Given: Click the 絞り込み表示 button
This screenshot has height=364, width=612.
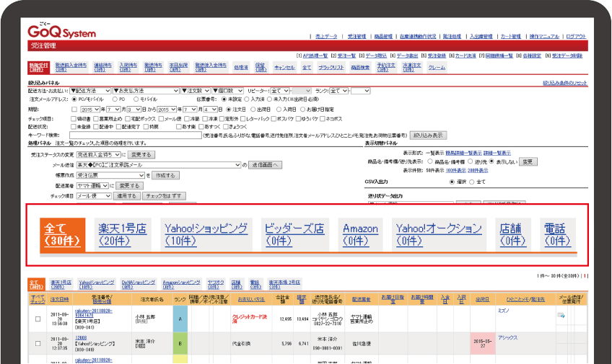Looking at the screenshot, I should pyautogui.click(x=428, y=136).
